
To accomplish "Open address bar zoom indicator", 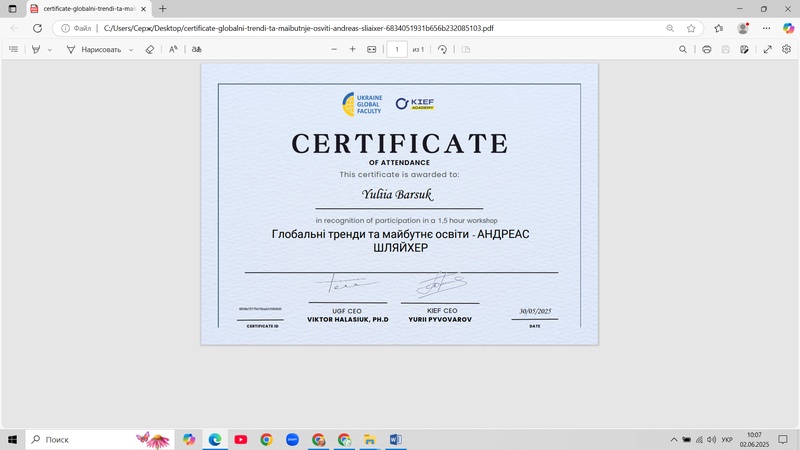I will [670, 29].
